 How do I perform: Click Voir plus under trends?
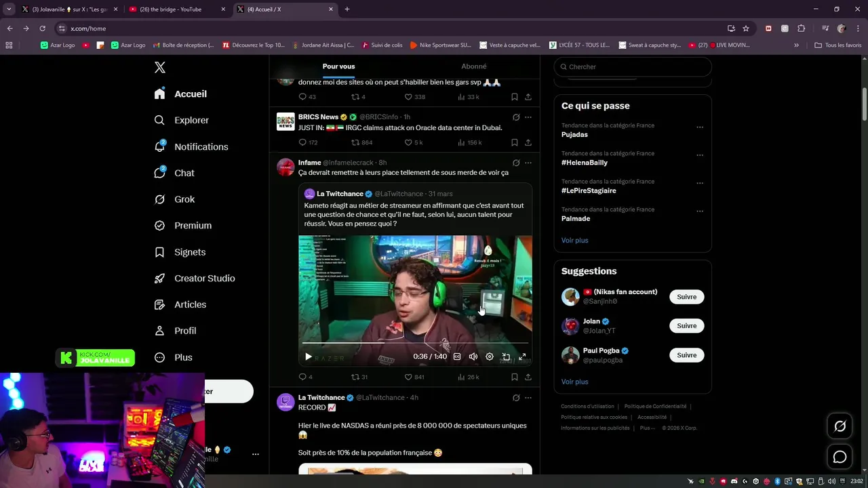pyautogui.click(x=575, y=241)
